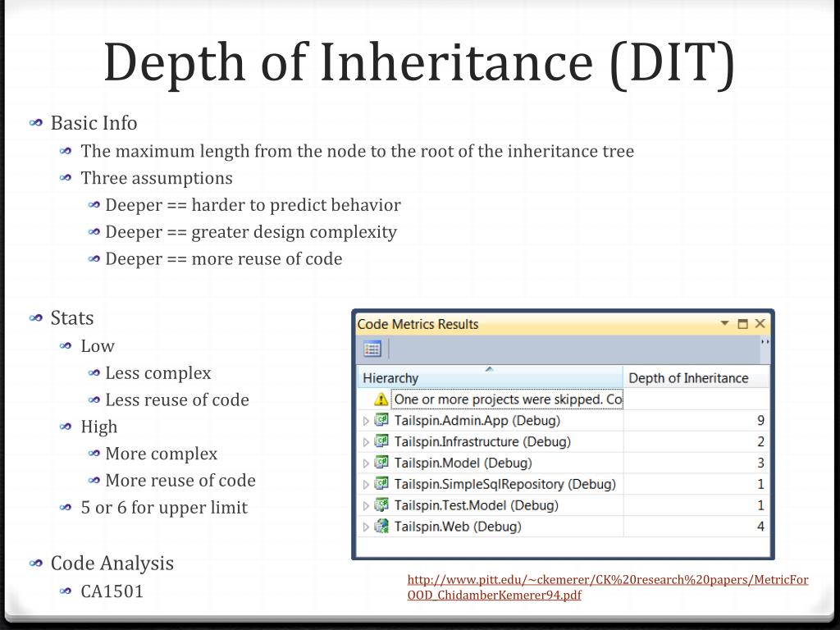Click depth value 1 for Tailspin.Test.Model

(760, 505)
